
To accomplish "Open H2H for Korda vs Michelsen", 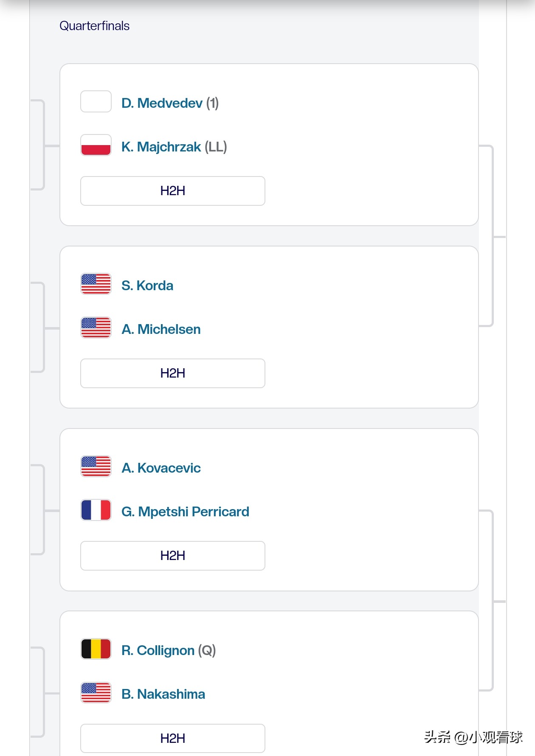I will tap(172, 373).
